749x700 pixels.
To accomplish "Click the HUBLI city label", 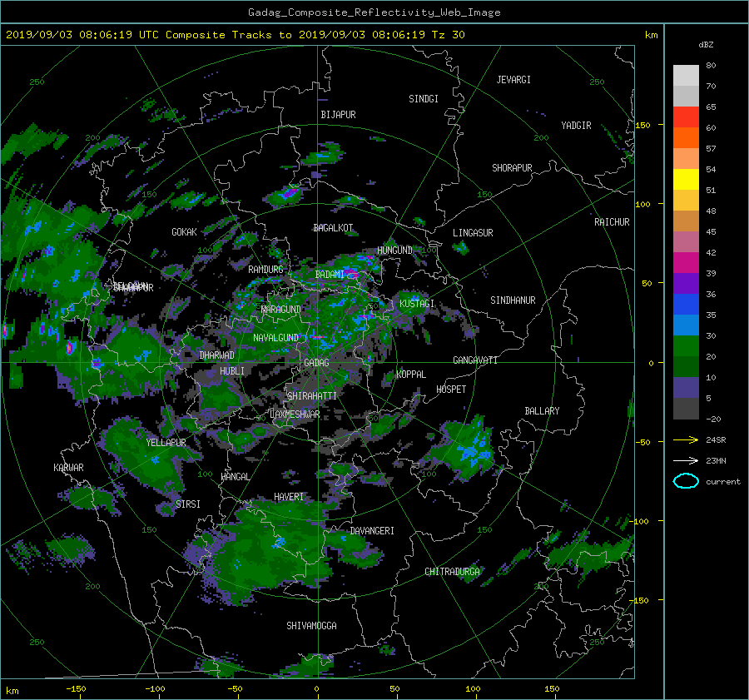I will 232,371.
